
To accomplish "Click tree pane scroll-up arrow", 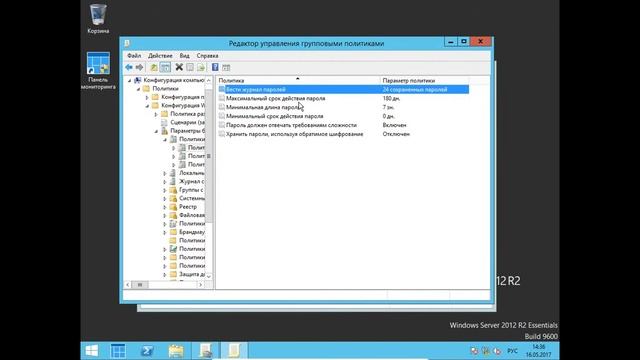I will [209, 80].
